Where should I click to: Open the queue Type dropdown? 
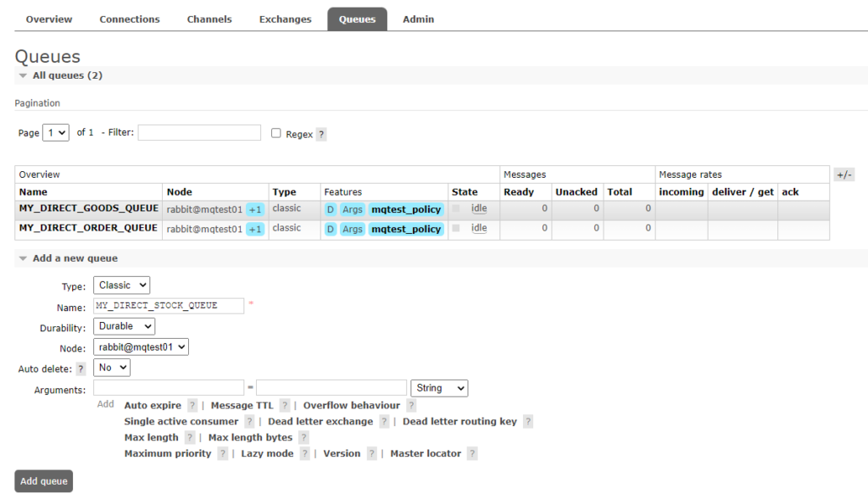click(x=121, y=286)
